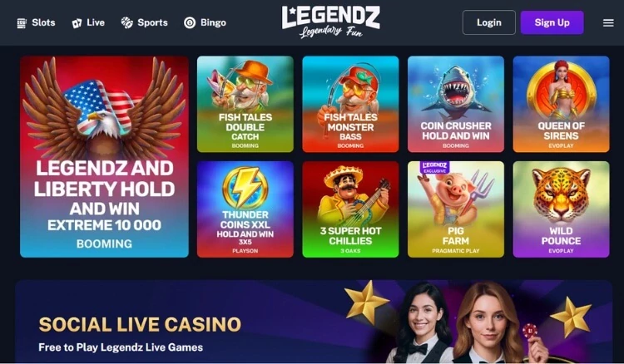Click the Sports ball icon
The image size is (624, 364).
pyautogui.click(x=127, y=22)
